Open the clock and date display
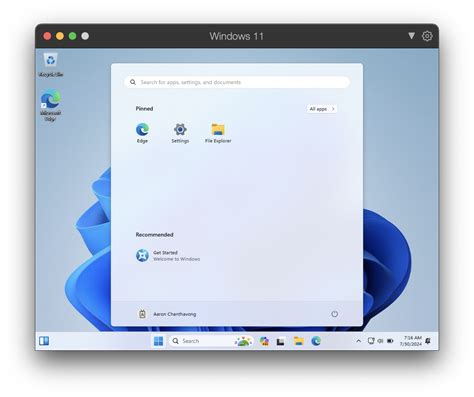This screenshot has width=474, height=397. (411, 341)
